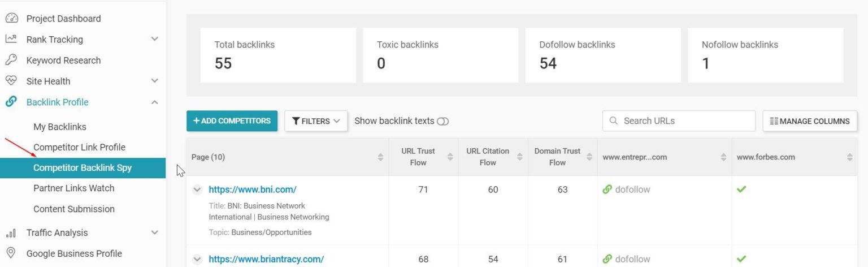Screen dimensions: 868x267
Task: Toggle Show backlink texts switch
Action: click(443, 121)
